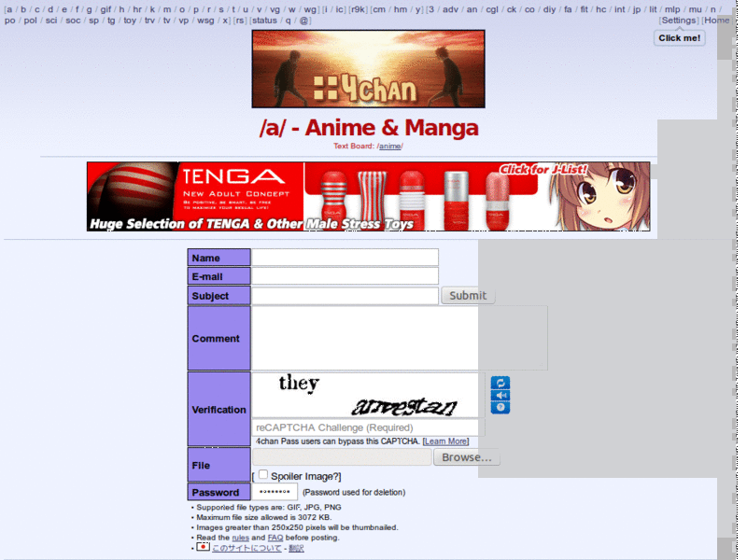Open the rules link
Screen dimensions: 747x560
pos(241,538)
